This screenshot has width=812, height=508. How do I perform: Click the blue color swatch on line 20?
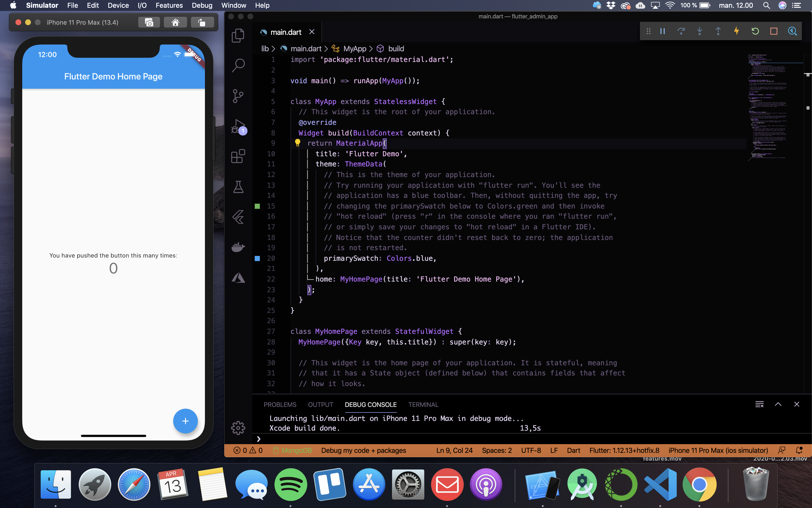pyautogui.click(x=257, y=258)
